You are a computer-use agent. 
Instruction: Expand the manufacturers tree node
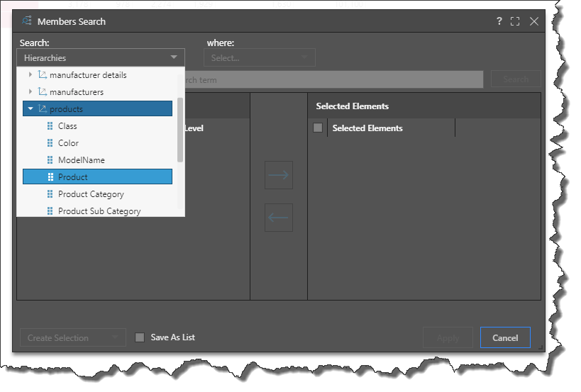coord(30,92)
